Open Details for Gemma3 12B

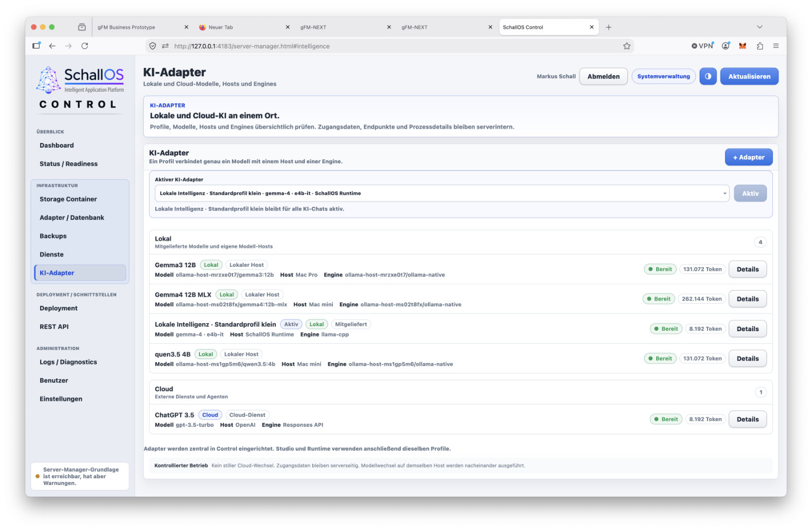(748, 269)
